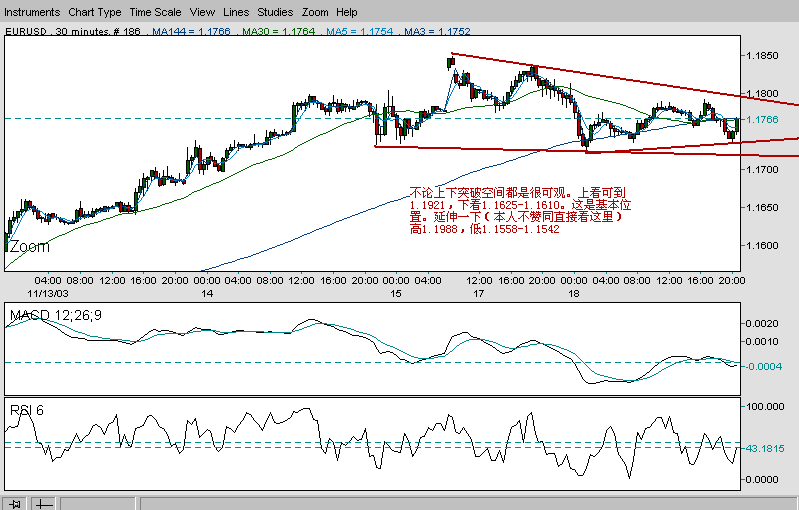Click the red Chinese annotation text on chart
This screenshot has width=799, height=510.
[520, 210]
